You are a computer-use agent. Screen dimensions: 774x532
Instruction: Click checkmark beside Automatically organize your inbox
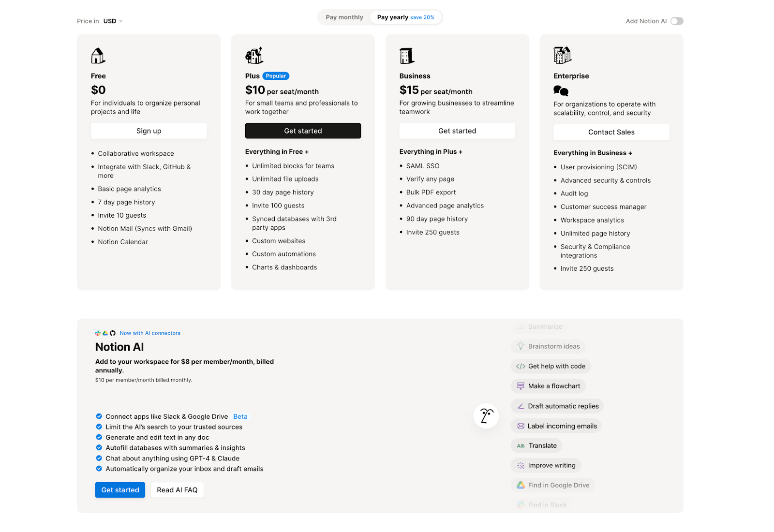(x=99, y=469)
